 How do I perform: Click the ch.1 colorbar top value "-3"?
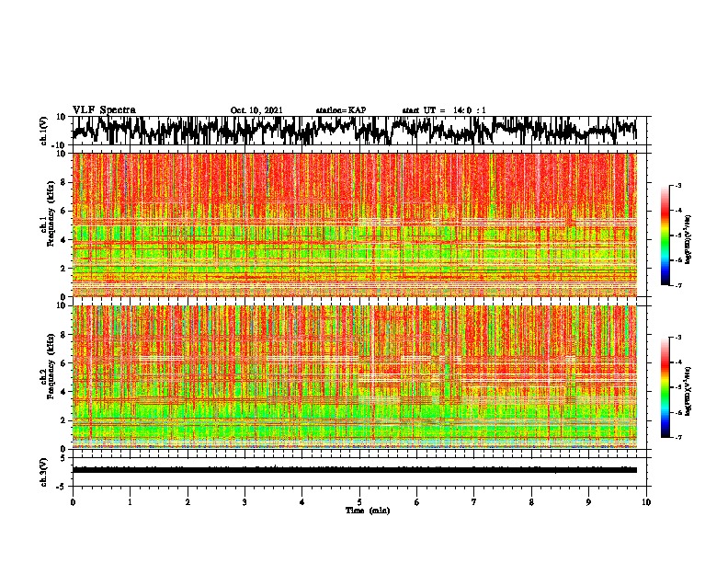[x=678, y=186]
